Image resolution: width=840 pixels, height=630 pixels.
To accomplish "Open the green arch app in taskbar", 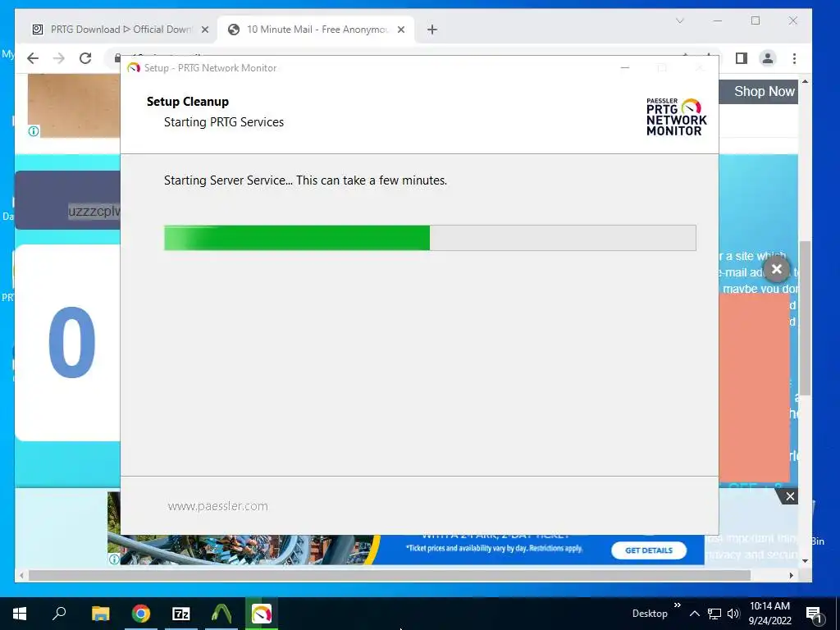I will [221, 614].
